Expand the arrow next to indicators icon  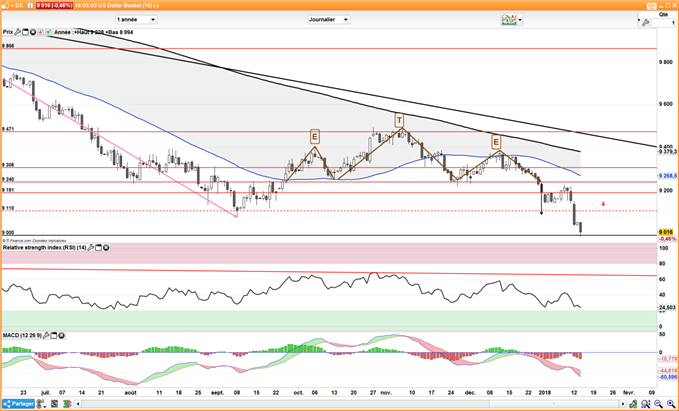pyautogui.click(x=520, y=20)
